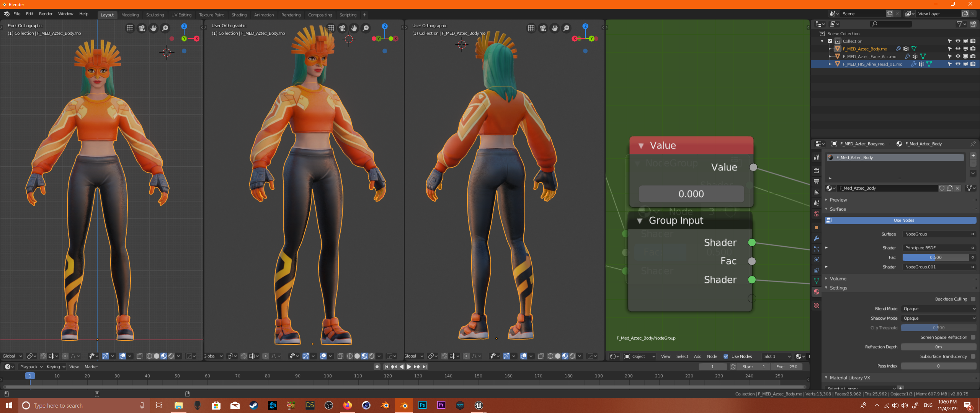Jump to timeline start frame
The height and width of the screenshot is (413, 980).
(x=386, y=367)
